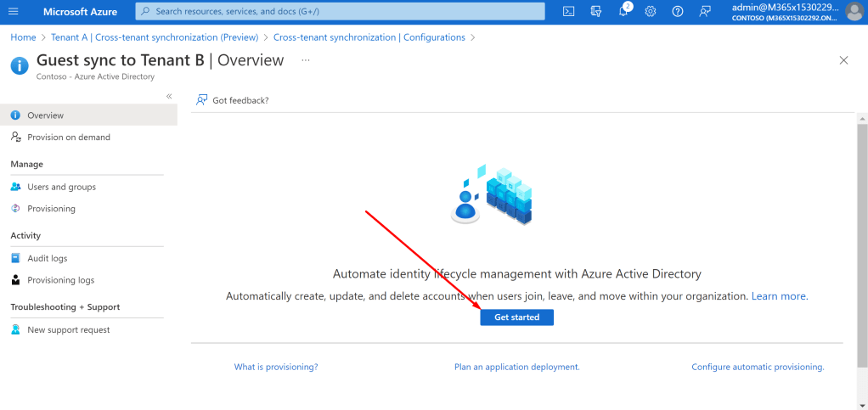868x410 pixels.
Task: Collapse the left navigation pane
Action: point(169,97)
